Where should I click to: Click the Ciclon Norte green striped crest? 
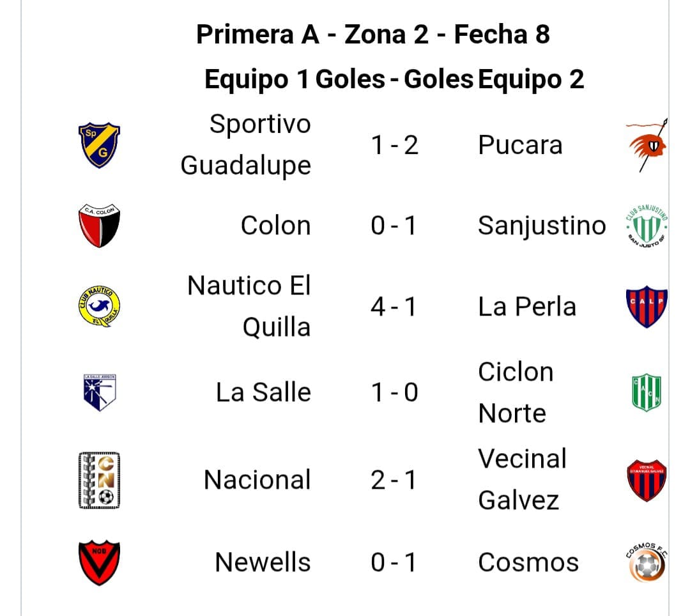pyautogui.click(x=647, y=392)
